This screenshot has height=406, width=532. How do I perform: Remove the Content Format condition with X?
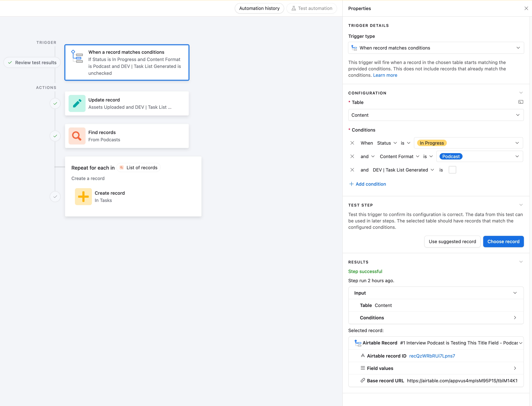click(x=352, y=156)
